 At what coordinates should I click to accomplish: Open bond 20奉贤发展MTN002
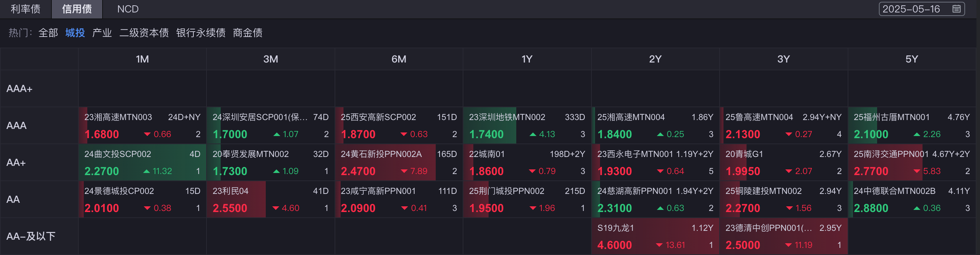coord(250,154)
